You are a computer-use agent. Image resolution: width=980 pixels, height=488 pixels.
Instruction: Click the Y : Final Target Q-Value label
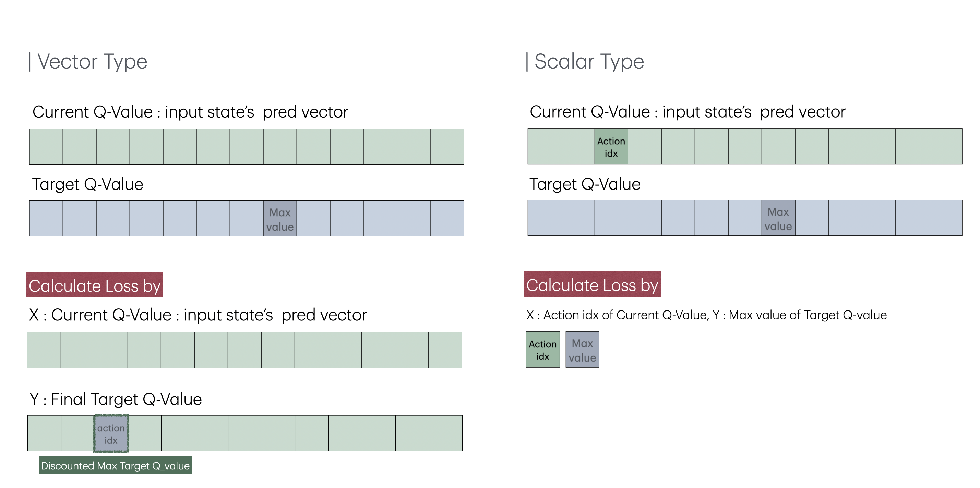116,399
